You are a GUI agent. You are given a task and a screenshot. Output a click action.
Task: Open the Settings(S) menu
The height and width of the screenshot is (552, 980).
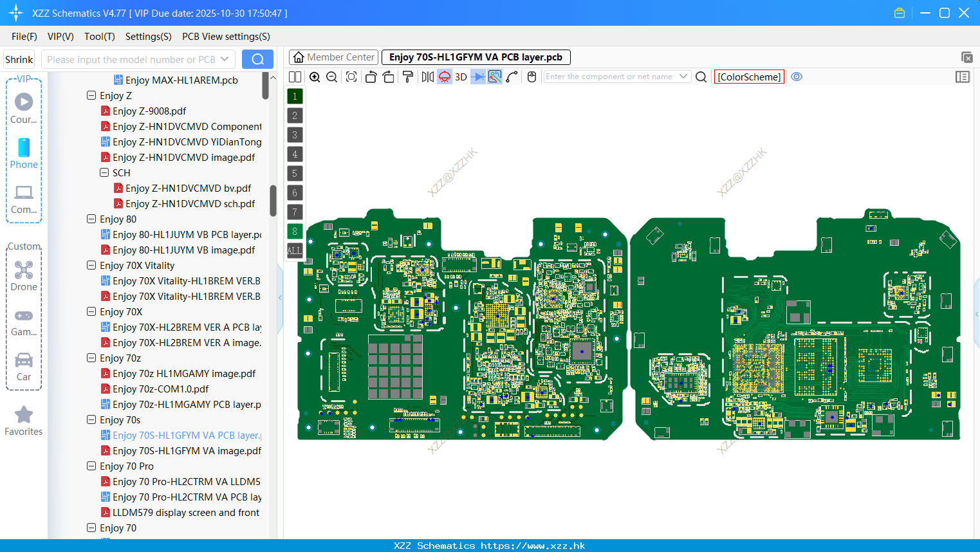(x=149, y=37)
